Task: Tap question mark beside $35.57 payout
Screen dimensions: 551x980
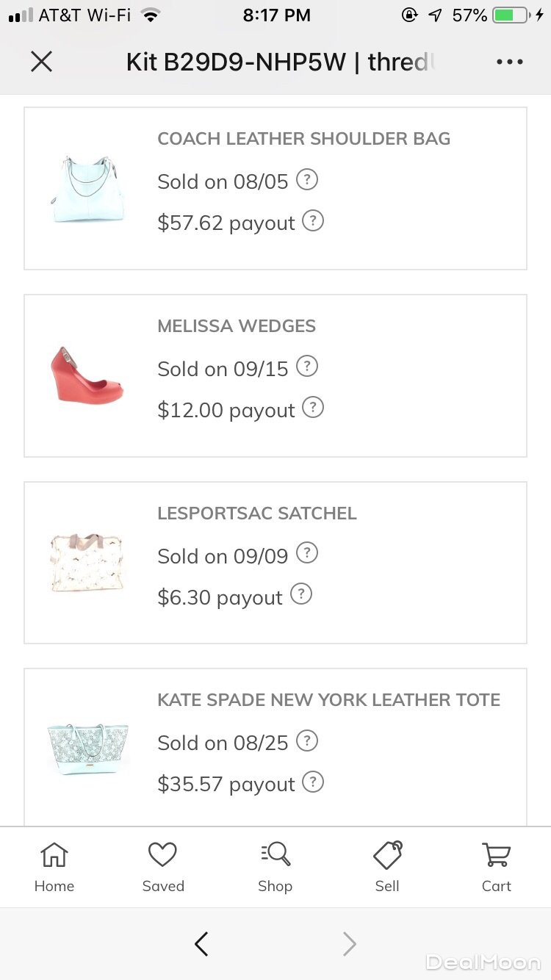Action: (x=313, y=782)
